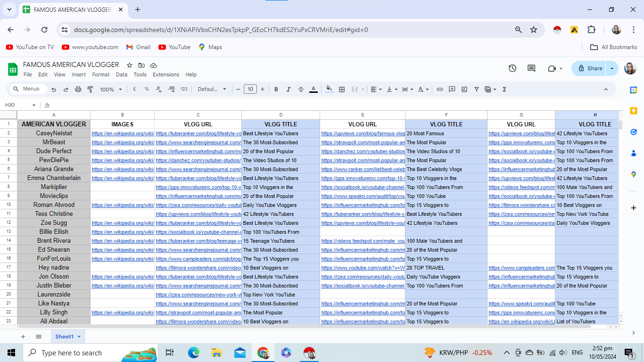Move the document using the folder icon
The image size is (644, 362).
pyautogui.click(x=142, y=65)
